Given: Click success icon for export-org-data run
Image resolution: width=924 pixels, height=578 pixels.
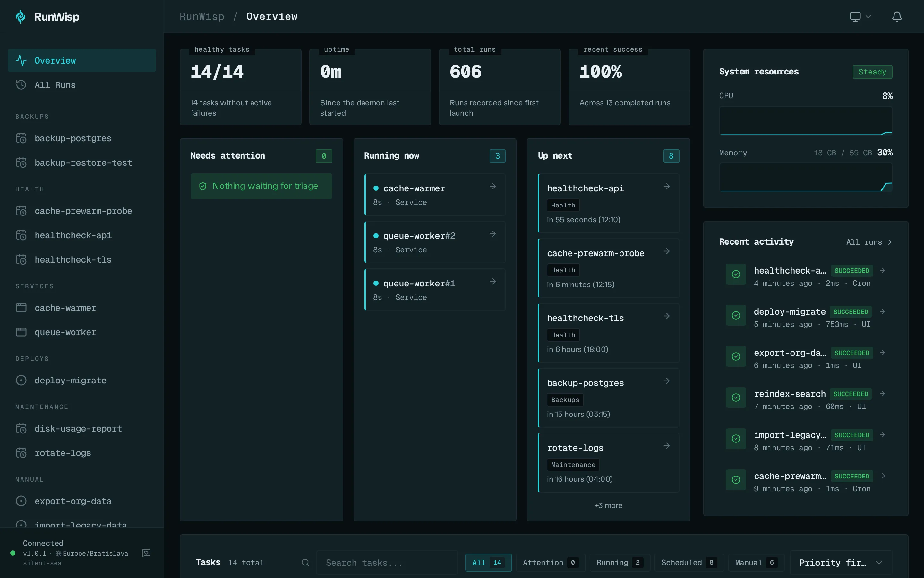Looking at the screenshot, I should (x=736, y=356).
